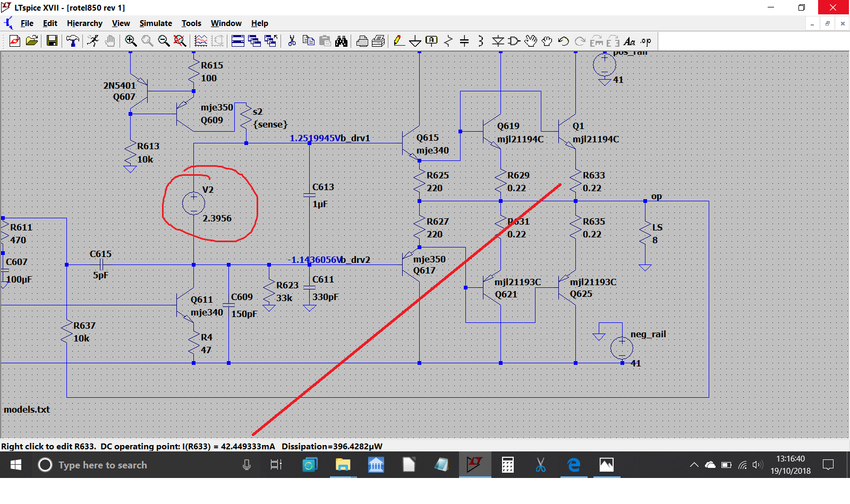This screenshot has height=504, width=850.
Task: Place an Inductor component
Action: (481, 41)
